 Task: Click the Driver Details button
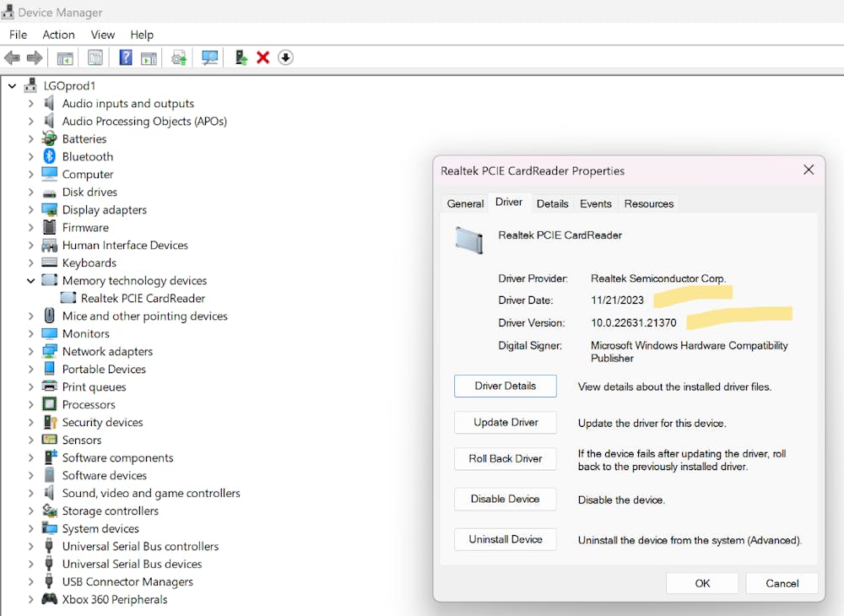(505, 386)
